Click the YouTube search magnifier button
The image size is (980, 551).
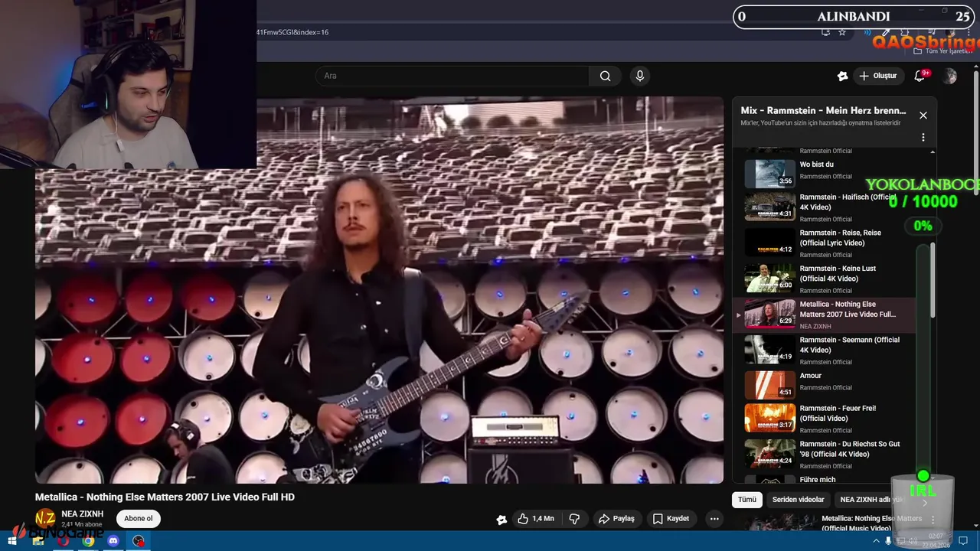click(x=605, y=76)
